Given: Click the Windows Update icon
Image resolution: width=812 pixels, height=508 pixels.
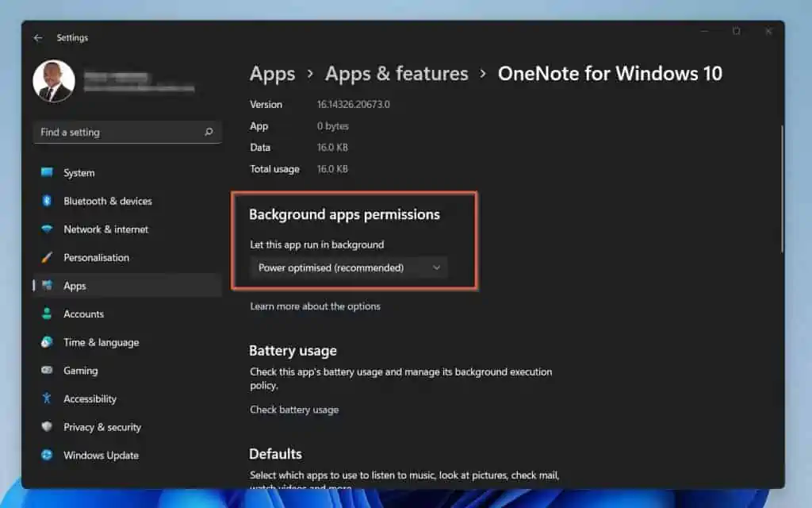Looking at the screenshot, I should 47,455.
